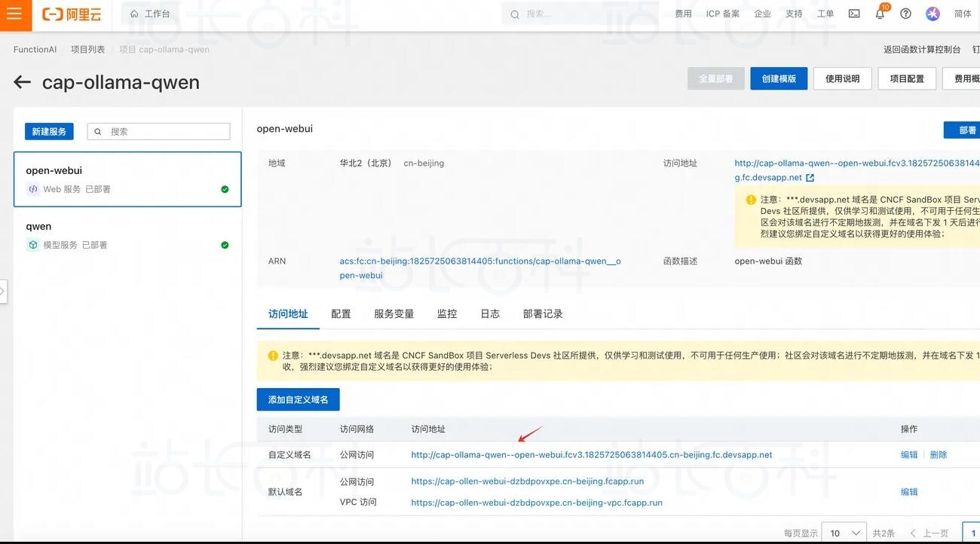Open the public fcapp.run default URL
Screen dimensions: 980x544
tap(528, 481)
